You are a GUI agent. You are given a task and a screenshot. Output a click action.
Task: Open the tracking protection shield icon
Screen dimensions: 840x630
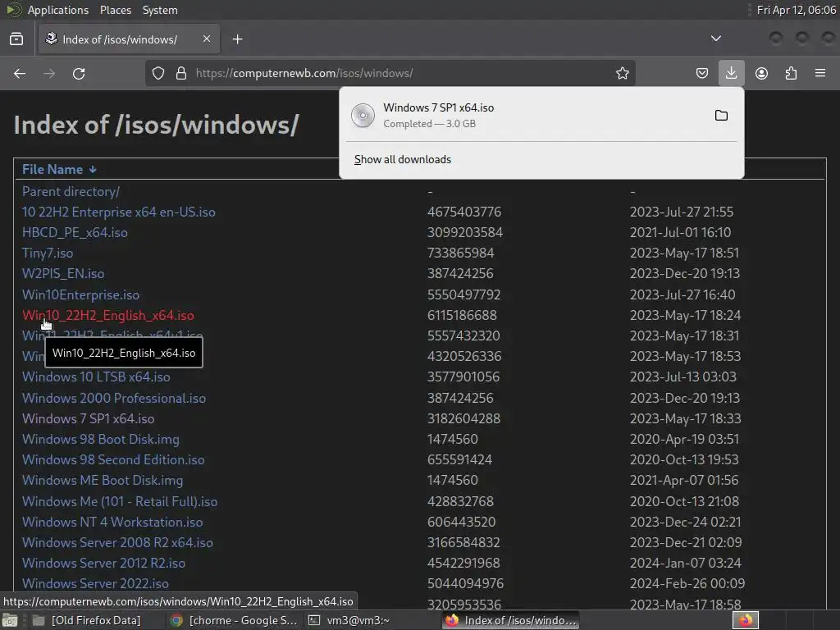(x=158, y=73)
